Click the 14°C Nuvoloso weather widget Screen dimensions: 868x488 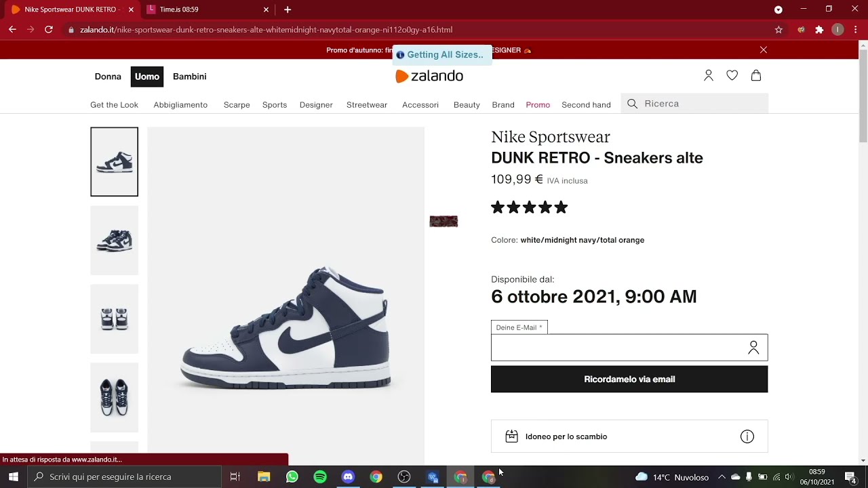[x=672, y=477]
